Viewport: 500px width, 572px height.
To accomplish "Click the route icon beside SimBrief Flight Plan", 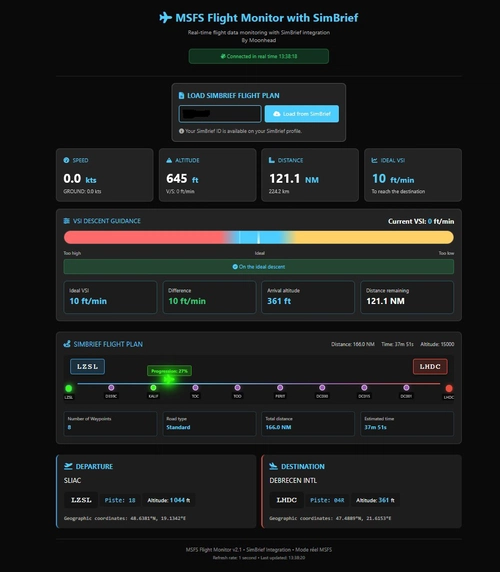I will [x=67, y=344].
